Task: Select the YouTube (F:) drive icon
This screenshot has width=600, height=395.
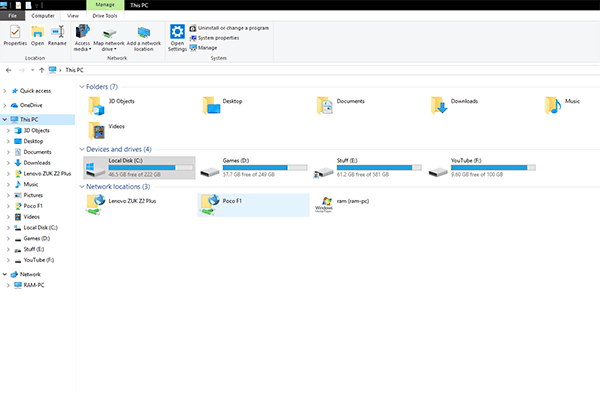Action: 438,172
